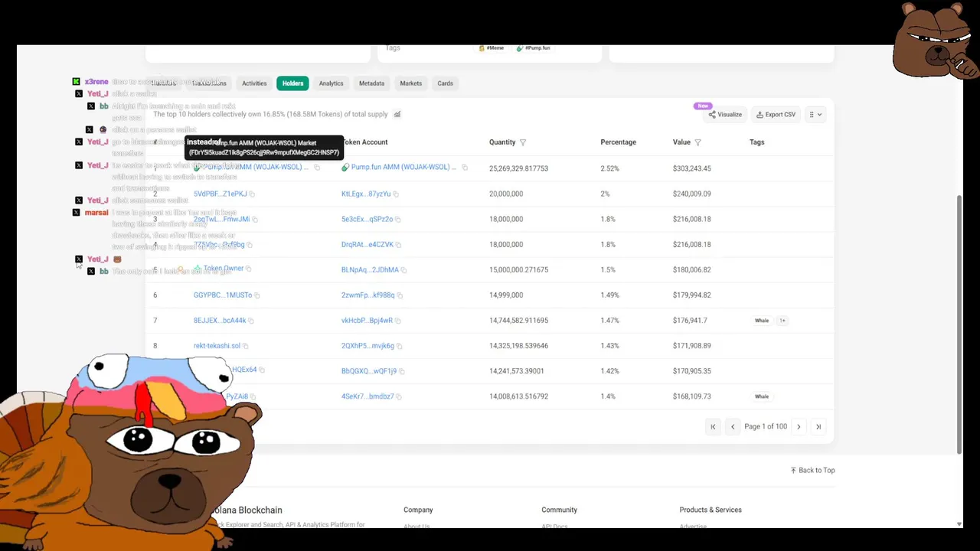Go to the first page of holders

(x=713, y=427)
